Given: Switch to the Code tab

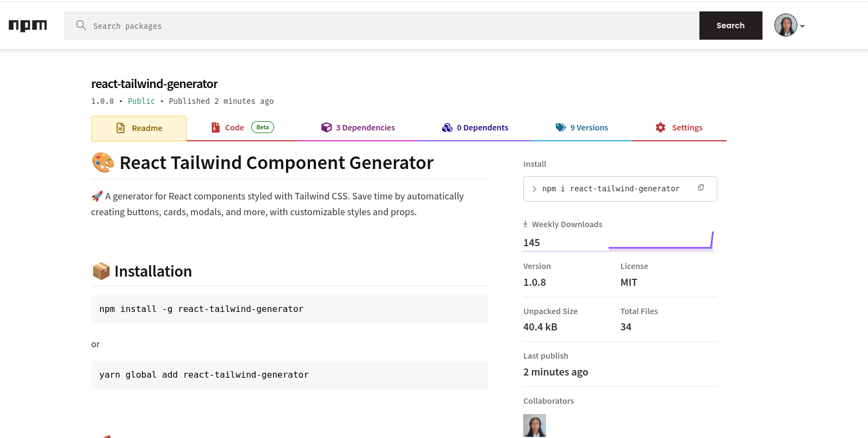Looking at the screenshot, I should tap(242, 128).
